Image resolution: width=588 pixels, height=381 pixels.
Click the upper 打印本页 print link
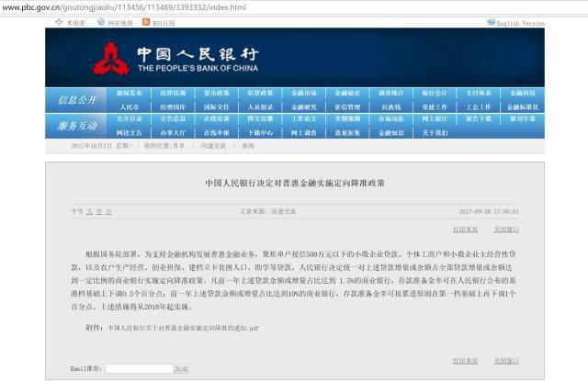pos(466,230)
